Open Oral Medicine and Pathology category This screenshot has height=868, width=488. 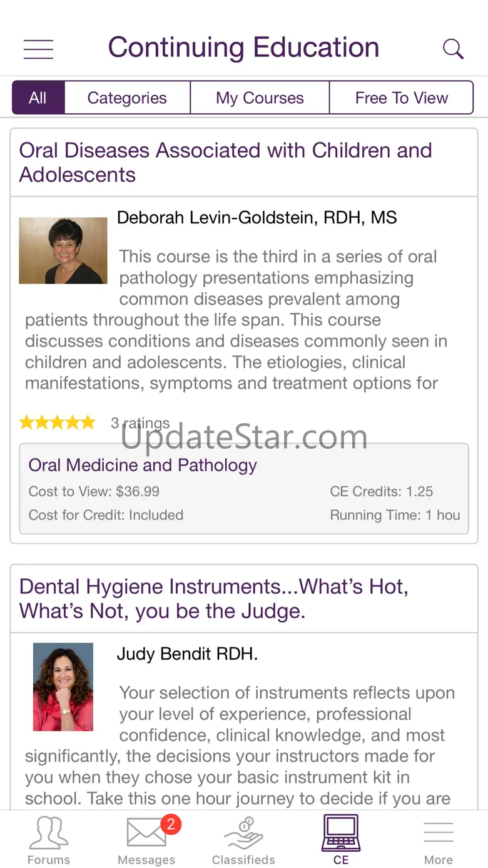[x=143, y=465]
